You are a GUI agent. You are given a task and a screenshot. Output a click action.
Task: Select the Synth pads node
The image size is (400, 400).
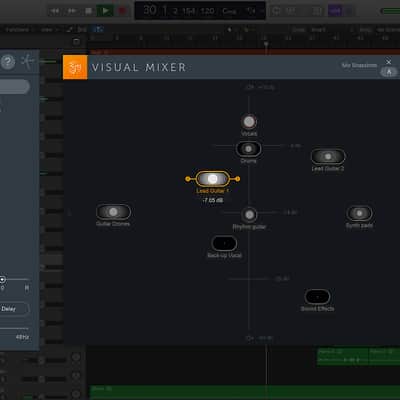[359, 213]
